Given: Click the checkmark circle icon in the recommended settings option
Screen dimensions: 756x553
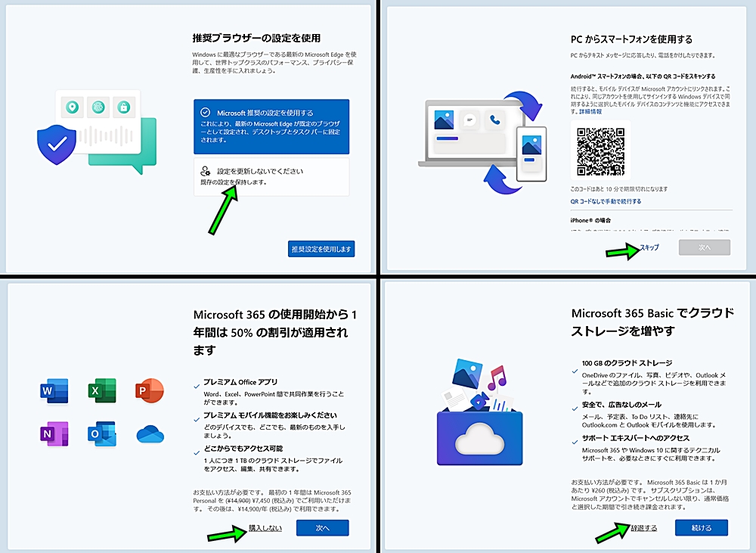Looking at the screenshot, I should point(206,113).
